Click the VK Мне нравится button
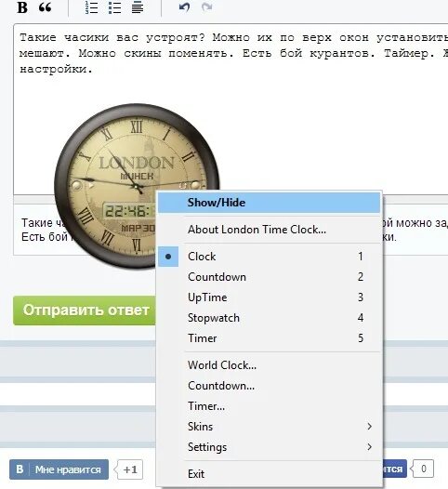The width and height of the screenshot is (448, 489). pos(59,469)
